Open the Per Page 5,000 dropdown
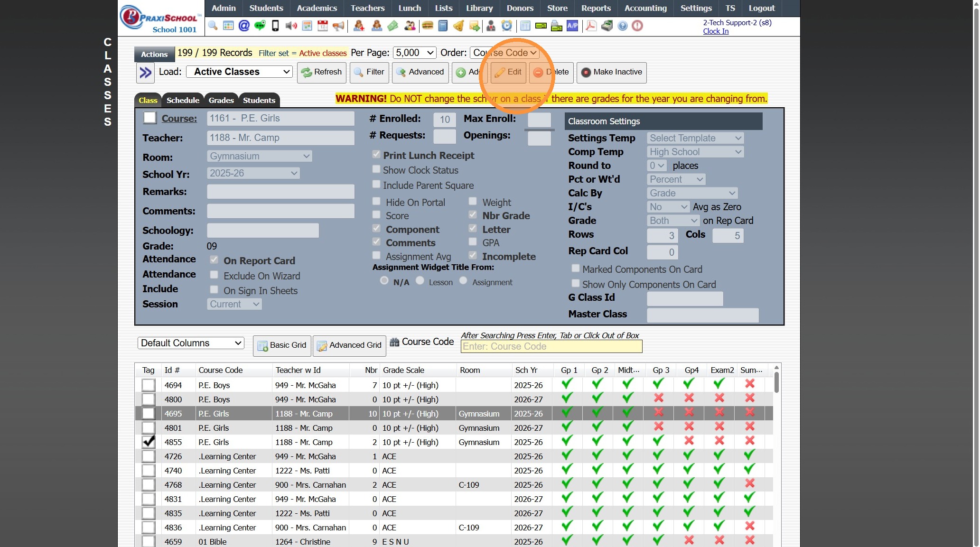Image resolution: width=980 pixels, height=547 pixels. tap(415, 53)
